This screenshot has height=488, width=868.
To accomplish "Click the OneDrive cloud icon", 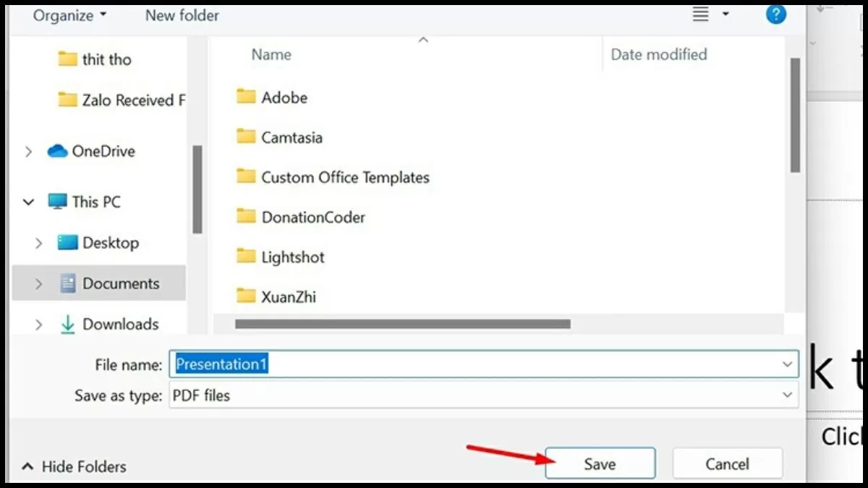I will (57, 151).
